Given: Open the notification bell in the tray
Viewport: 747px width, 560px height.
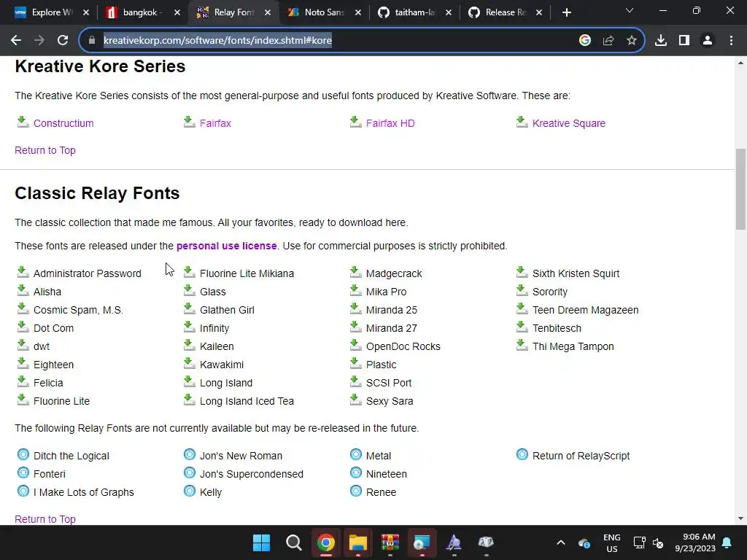Looking at the screenshot, I should pyautogui.click(x=727, y=542).
